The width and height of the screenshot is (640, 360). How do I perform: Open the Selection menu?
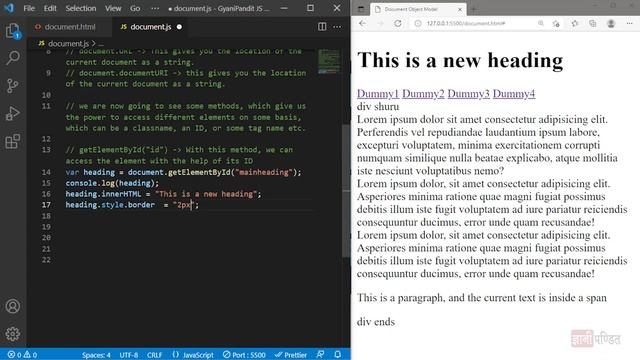(x=81, y=8)
